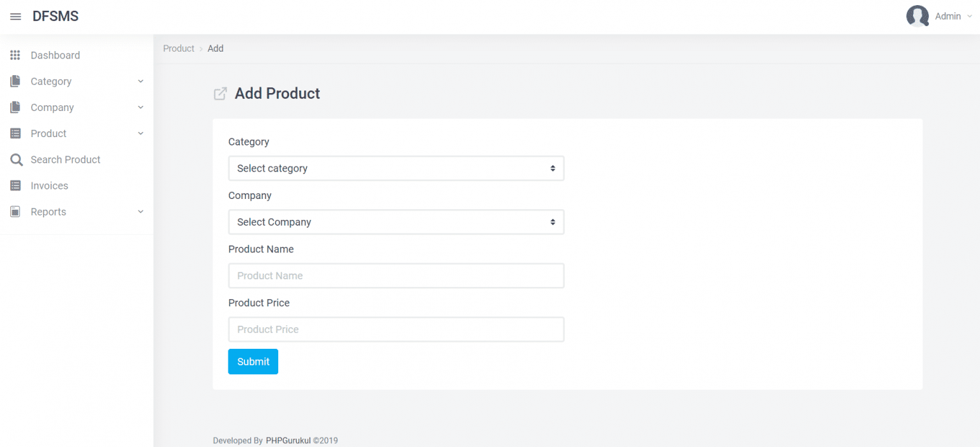
Task: Click Add in the breadcrumb trail
Action: (215, 48)
